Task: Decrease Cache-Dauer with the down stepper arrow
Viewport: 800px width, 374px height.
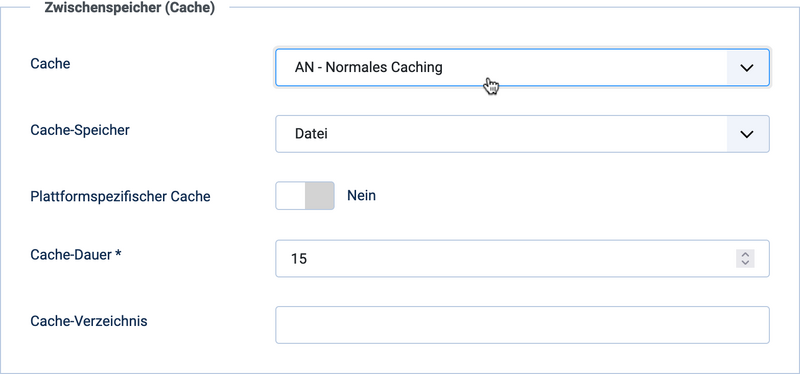Action: [x=745, y=263]
